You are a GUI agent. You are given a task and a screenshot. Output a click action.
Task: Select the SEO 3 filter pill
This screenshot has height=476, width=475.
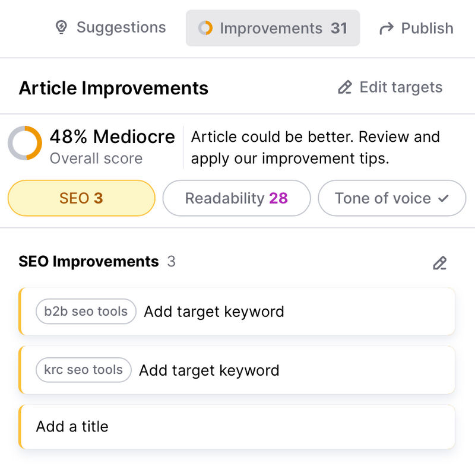pyautogui.click(x=81, y=198)
